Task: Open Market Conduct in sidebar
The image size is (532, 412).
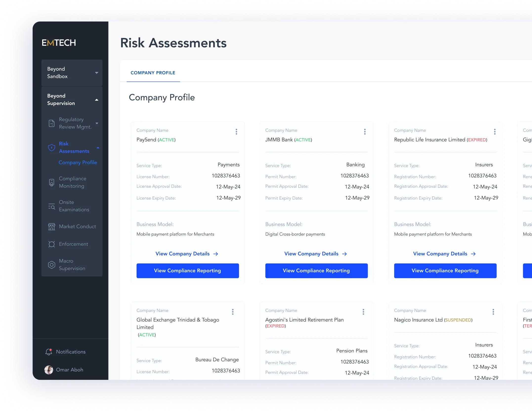Action: click(x=77, y=226)
